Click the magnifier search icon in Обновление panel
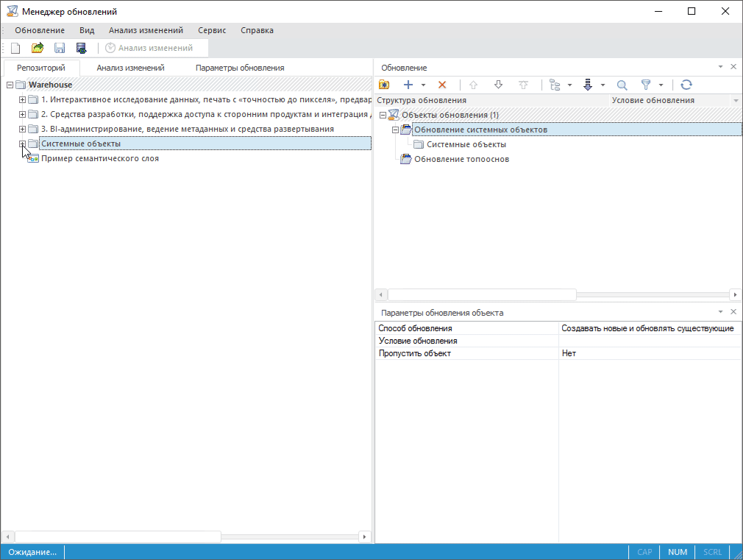The height and width of the screenshot is (560, 743). point(622,85)
